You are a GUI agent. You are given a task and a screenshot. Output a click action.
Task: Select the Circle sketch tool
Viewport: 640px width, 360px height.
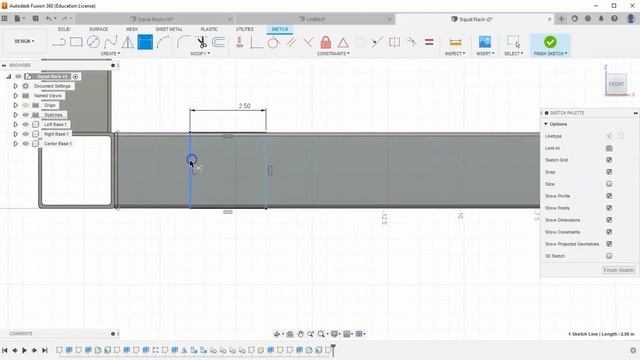(93, 42)
